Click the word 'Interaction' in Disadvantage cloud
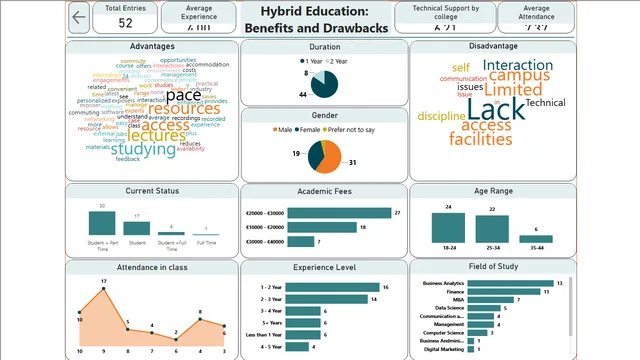Screen dimensions: 640x360 click(x=518, y=65)
